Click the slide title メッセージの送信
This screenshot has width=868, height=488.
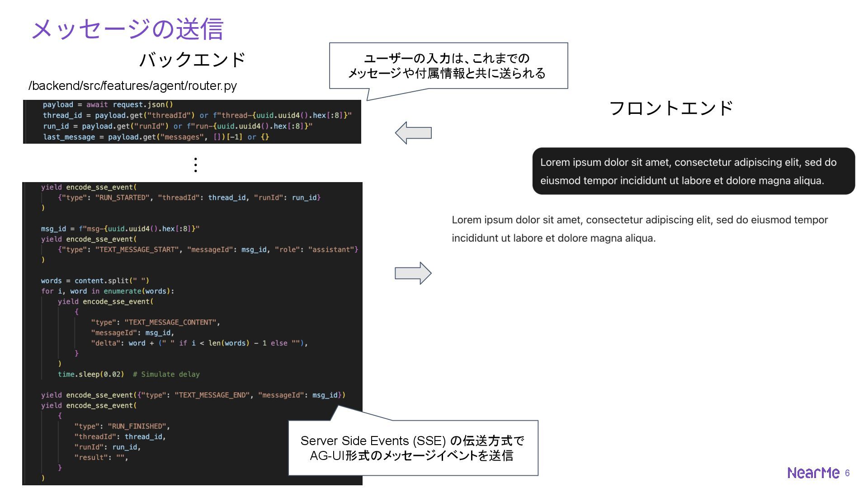tap(127, 29)
